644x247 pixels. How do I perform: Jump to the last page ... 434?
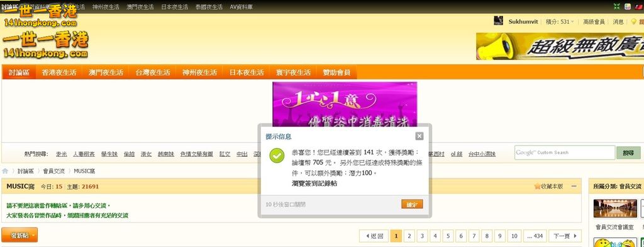coord(535,236)
